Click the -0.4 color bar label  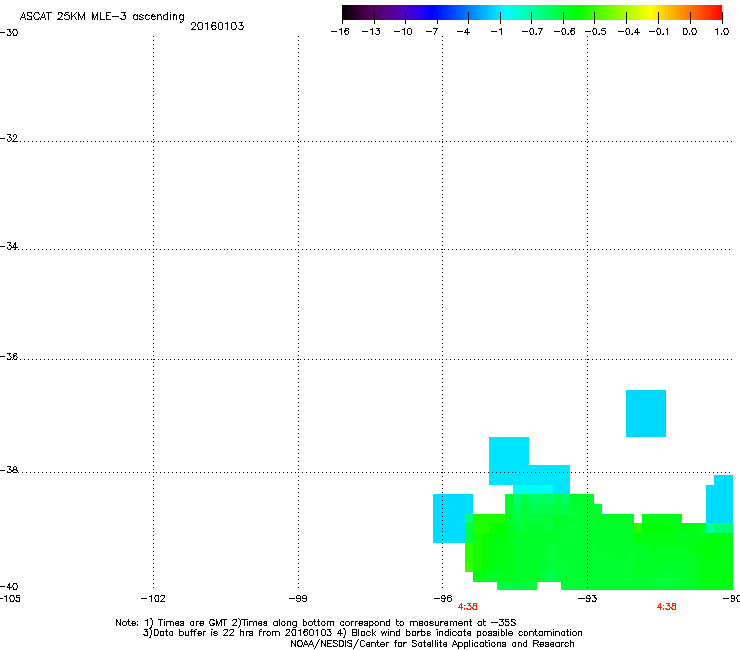click(629, 32)
